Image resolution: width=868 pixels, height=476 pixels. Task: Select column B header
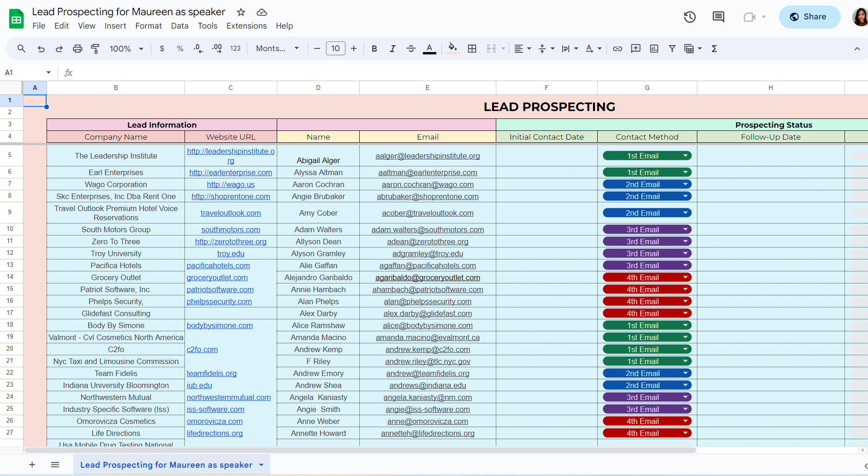point(116,88)
